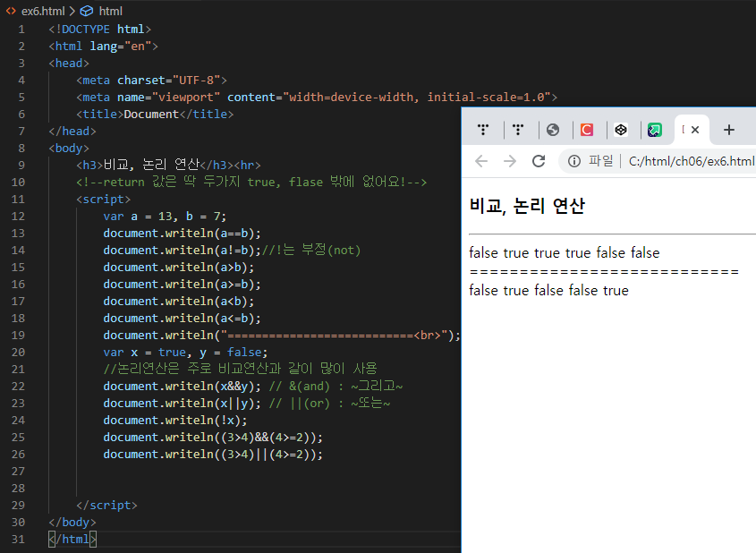Click the 'var a = 13, b = 7;' line
The image size is (756, 553).
[x=165, y=216]
